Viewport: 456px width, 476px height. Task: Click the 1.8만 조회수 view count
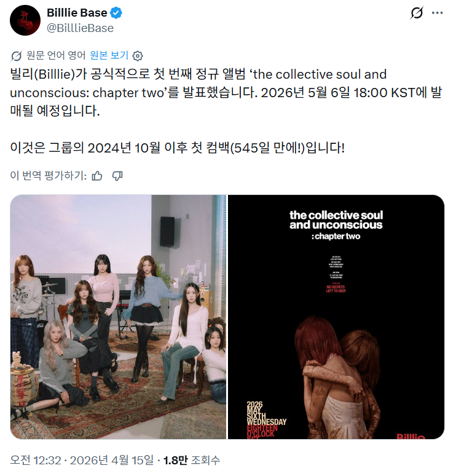192,460
